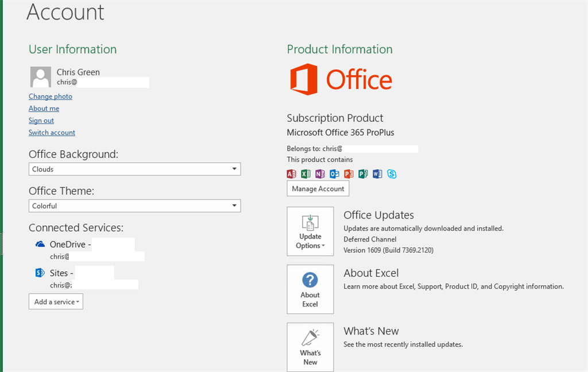Open the About me link

coord(44,109)
